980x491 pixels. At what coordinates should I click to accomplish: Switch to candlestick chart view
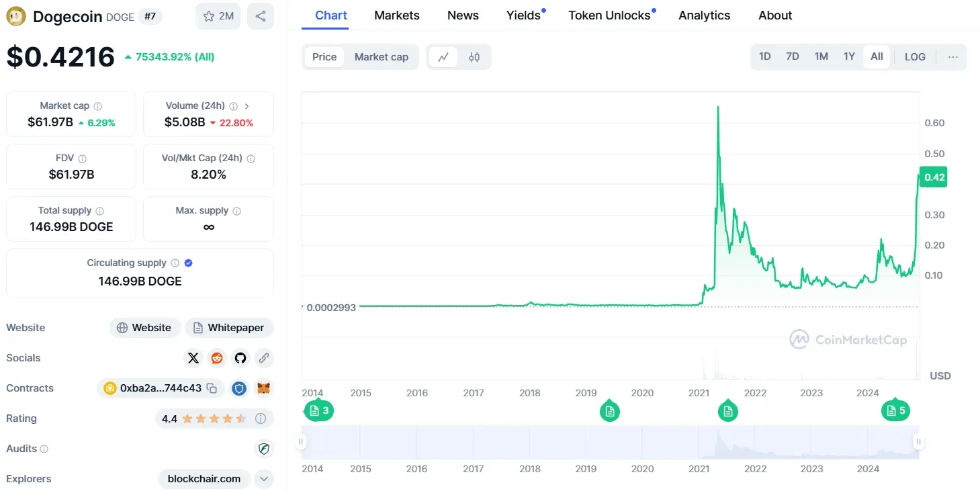coord(474,57)
